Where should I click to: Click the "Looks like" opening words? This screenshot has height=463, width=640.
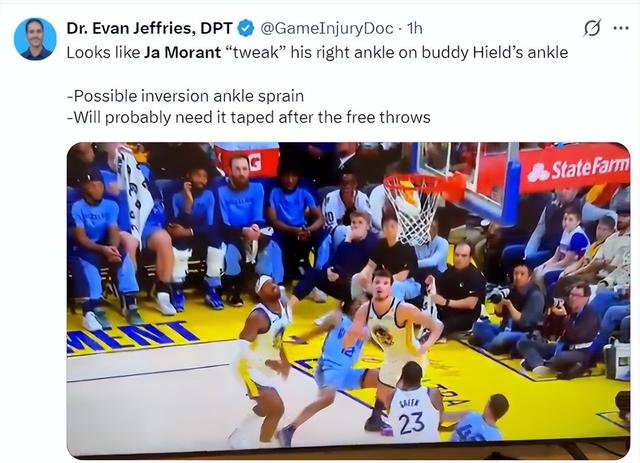pyautogui.click(x=103, y=53)
